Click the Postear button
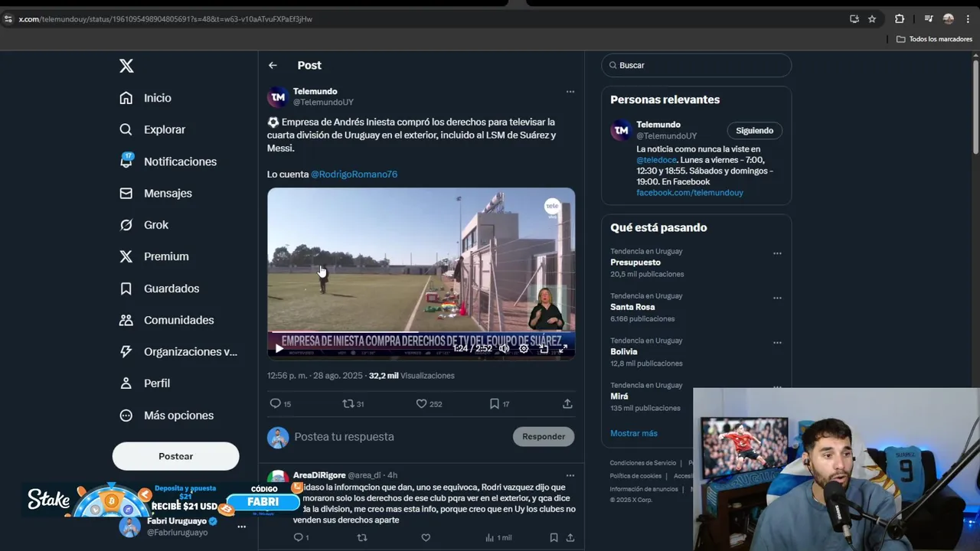Screen dimensions: 980x551 175,456
